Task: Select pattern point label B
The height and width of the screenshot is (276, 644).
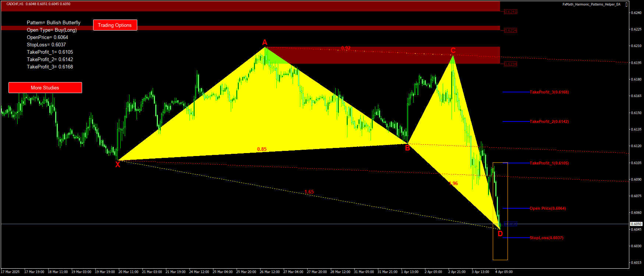Action: click(x=407, y=148)
